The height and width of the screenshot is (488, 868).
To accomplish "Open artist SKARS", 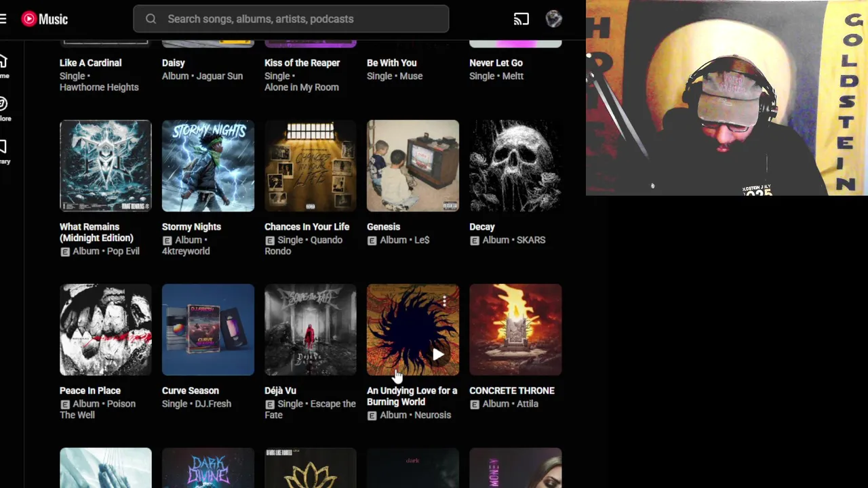I will tap(531, 240).
